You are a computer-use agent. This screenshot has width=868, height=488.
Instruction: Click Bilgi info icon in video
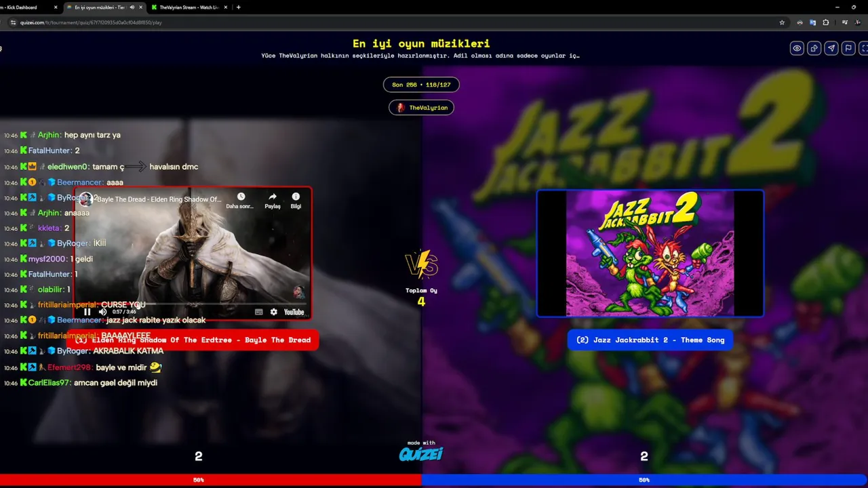click(x=296, y=200)
